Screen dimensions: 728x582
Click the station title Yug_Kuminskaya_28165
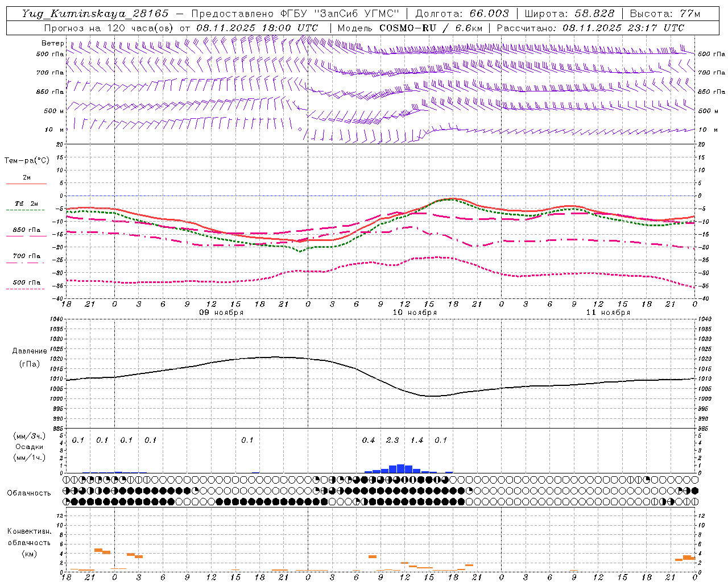(95, 14)
